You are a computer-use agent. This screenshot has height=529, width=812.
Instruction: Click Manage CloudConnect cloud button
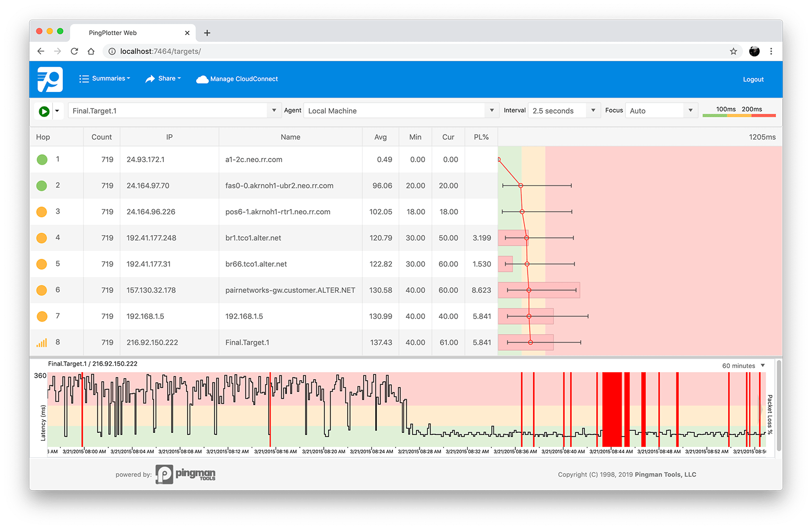point(237,79)
